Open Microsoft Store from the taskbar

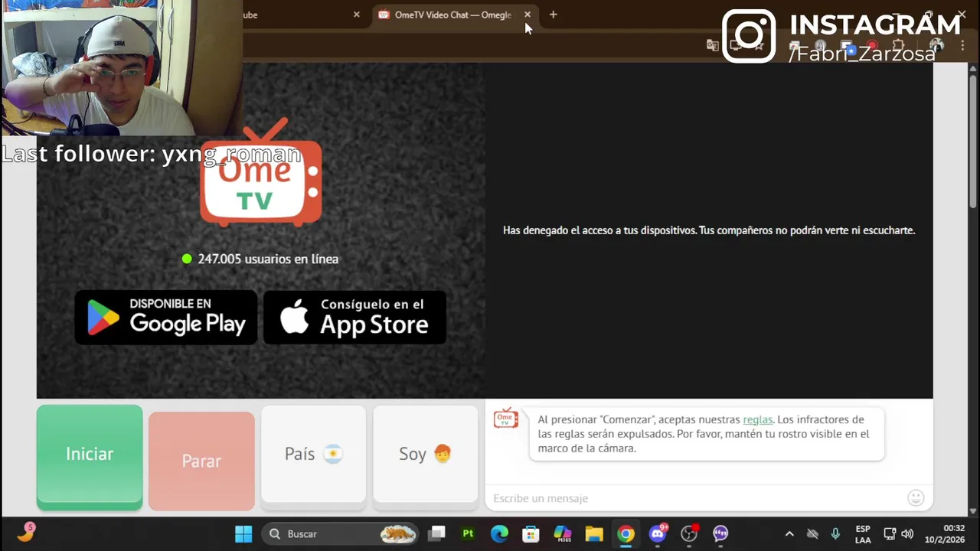click(531, 533)
